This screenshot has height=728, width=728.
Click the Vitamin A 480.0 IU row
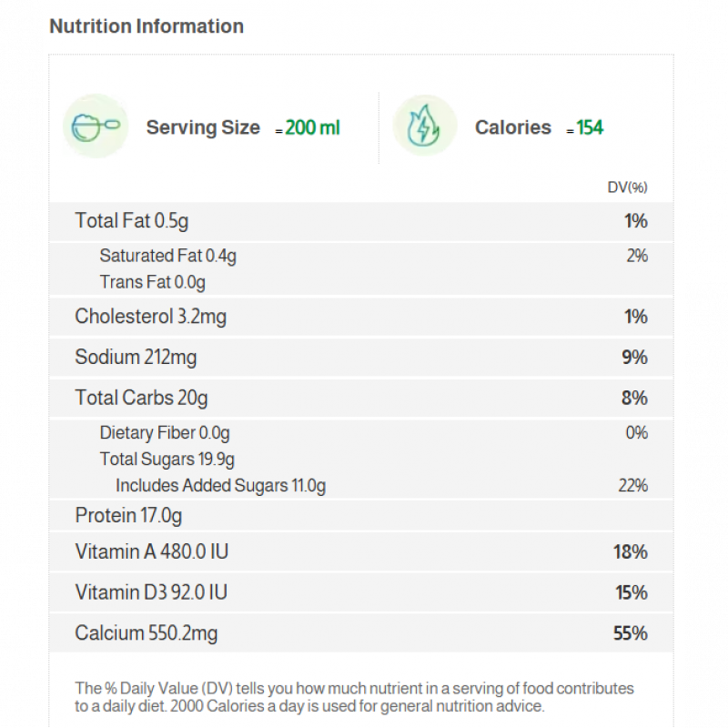point(361,552)
